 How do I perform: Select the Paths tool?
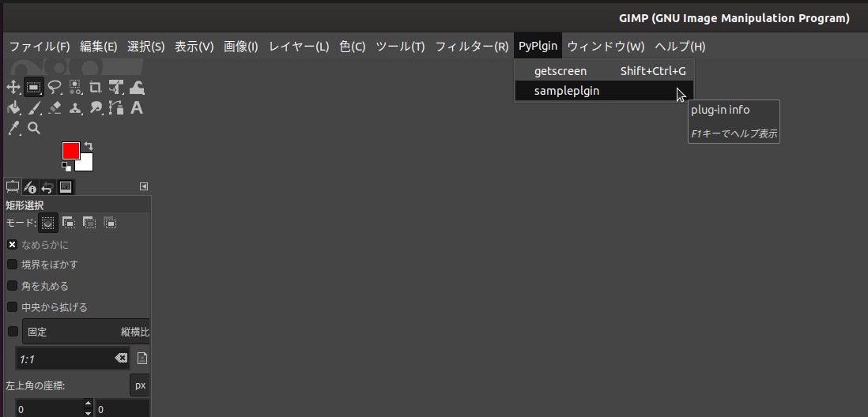pyautogui.click(x=116, y=108)
